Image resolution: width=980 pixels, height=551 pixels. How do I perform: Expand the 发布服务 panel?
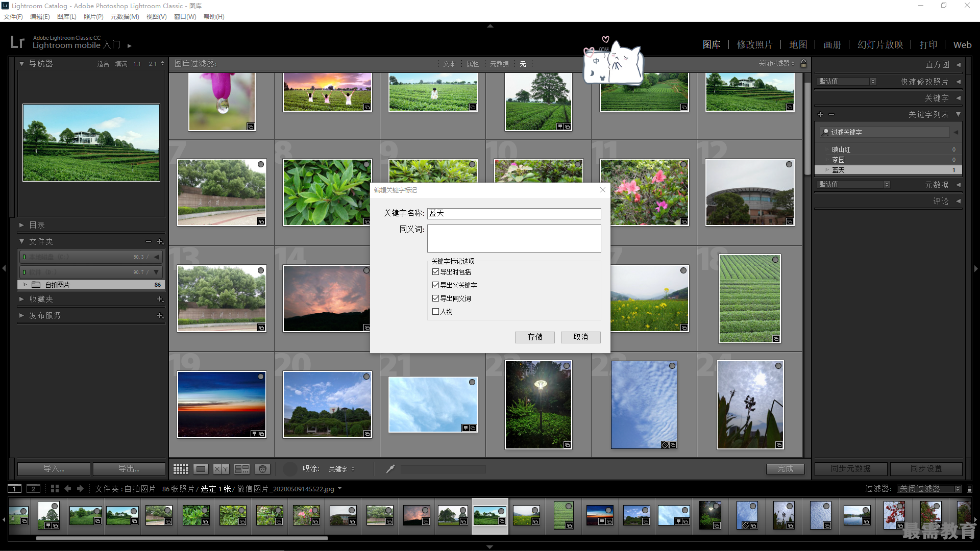click(x=21, y=315)
